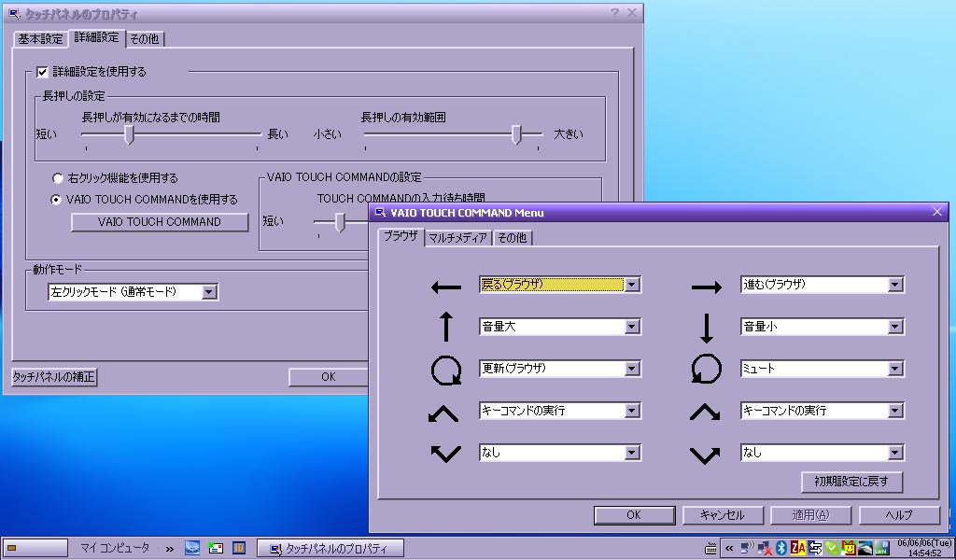Image resolution: width=956 pixels, height=560 pixels.
Task: Click the タッチパネルのプロパティ taskbar button
Action: (x=330, y=549)
